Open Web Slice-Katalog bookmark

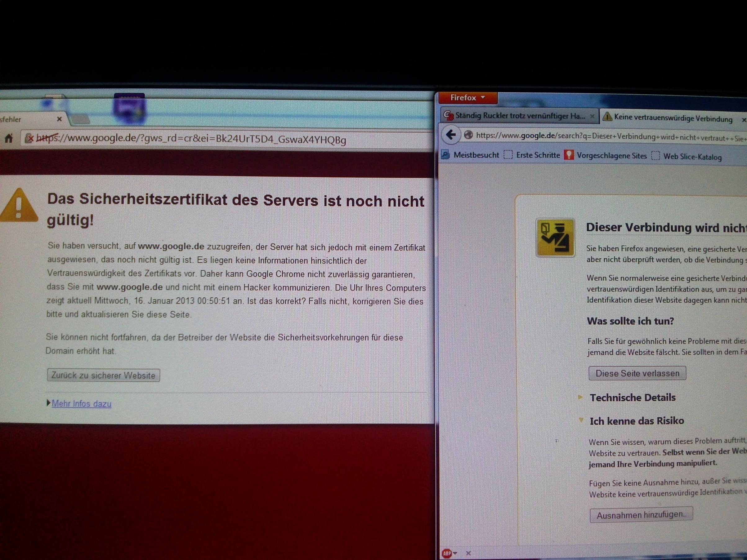tap(692, 157)
